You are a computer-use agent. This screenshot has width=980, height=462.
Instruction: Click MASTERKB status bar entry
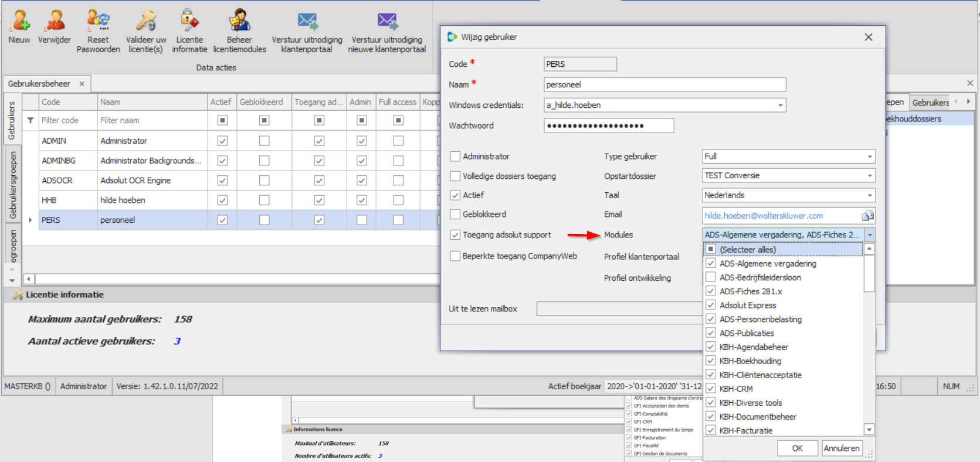[x=28, y=386]
